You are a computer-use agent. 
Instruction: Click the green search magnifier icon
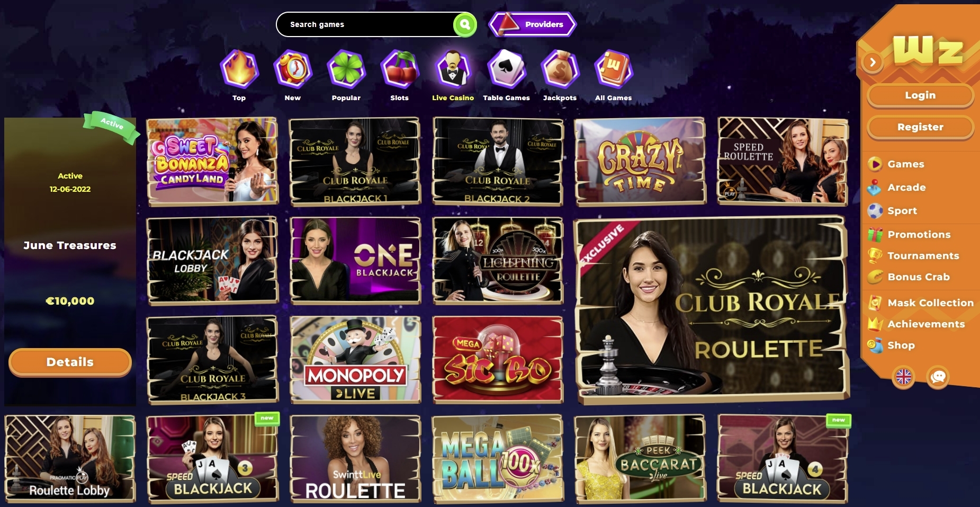465,24
